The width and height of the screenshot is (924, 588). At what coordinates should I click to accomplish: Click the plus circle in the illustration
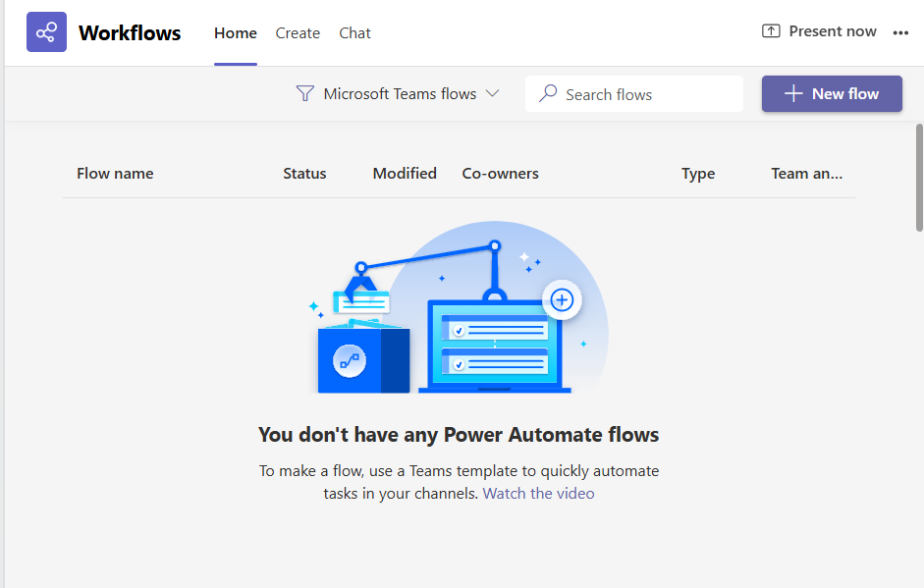(x=562, y=299)
